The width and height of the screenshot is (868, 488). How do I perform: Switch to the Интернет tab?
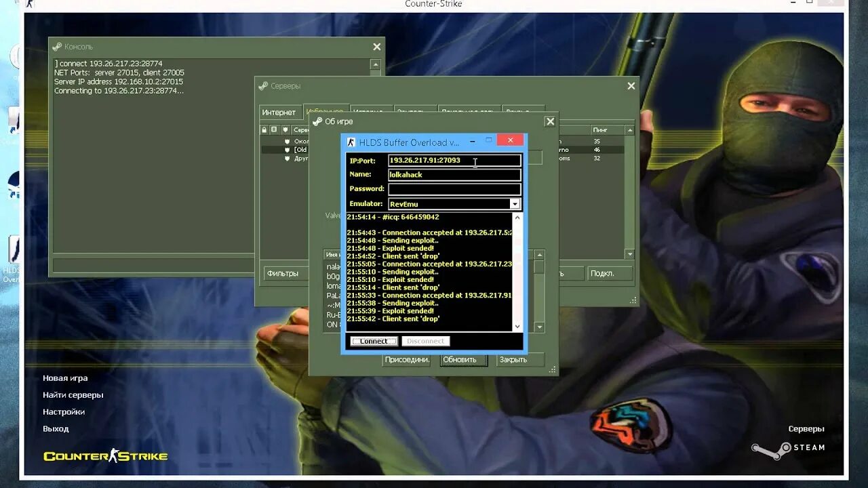click(x=279, y=113)
